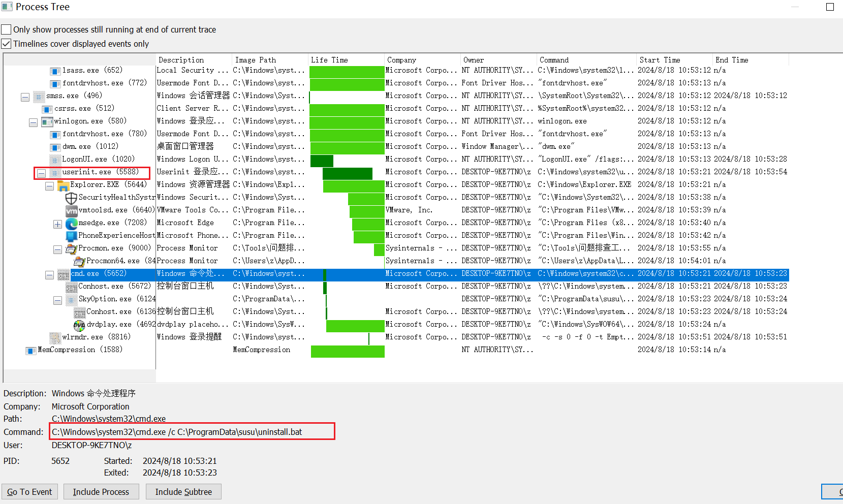Click the Company column header

(422, 60)
